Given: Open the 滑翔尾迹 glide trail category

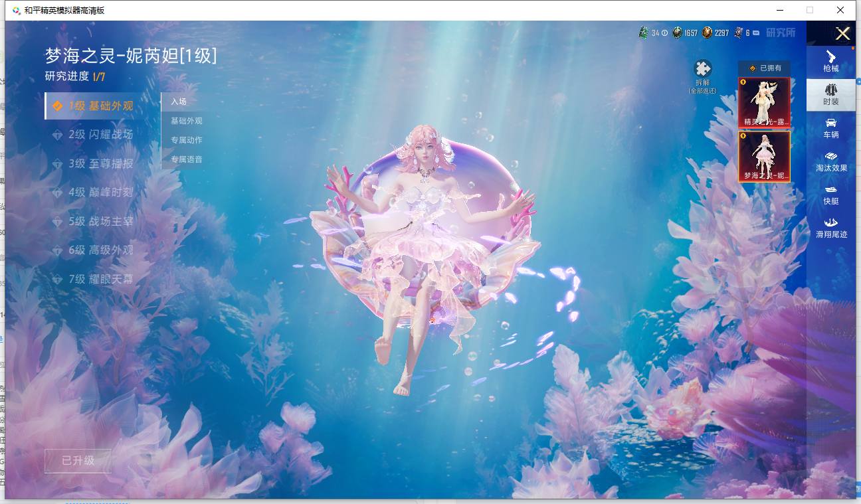Looking at the screenshot, I should [831, 228].
